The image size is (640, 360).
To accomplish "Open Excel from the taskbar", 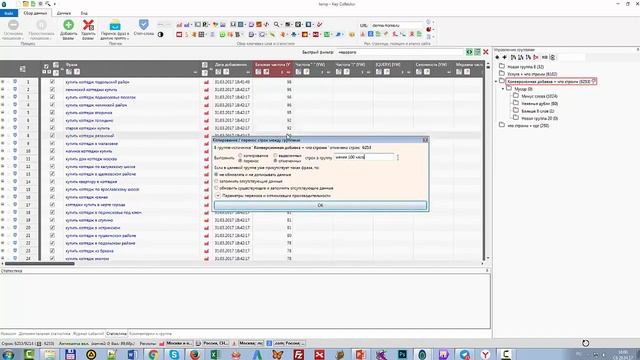I will (216, 354).
